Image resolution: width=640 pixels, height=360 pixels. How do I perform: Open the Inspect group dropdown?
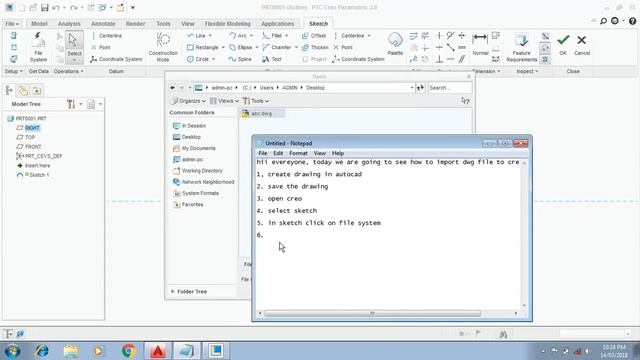tap(527, 71)
